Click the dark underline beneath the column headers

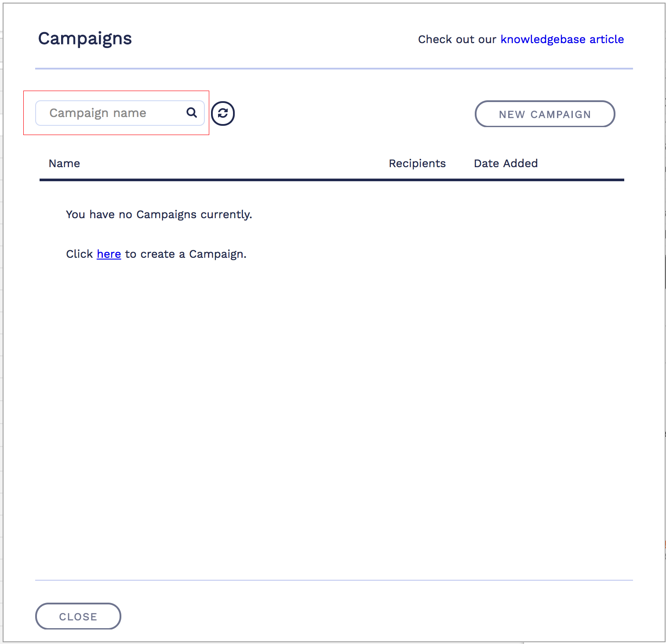click(331, 179)
